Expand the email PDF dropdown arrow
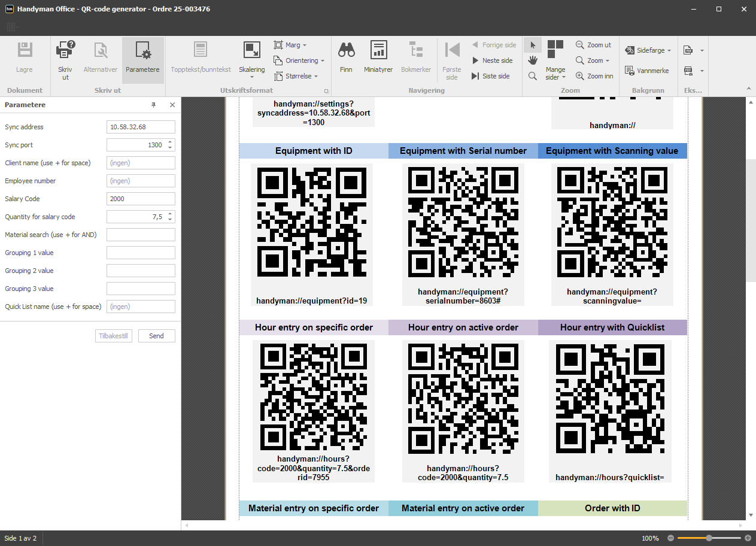Screen dimensions: 756x546 click(x=702, y=71)
